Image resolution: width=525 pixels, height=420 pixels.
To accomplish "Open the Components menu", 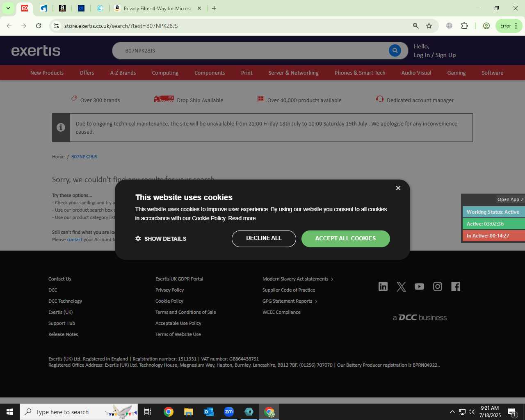I will coord(210,73).
